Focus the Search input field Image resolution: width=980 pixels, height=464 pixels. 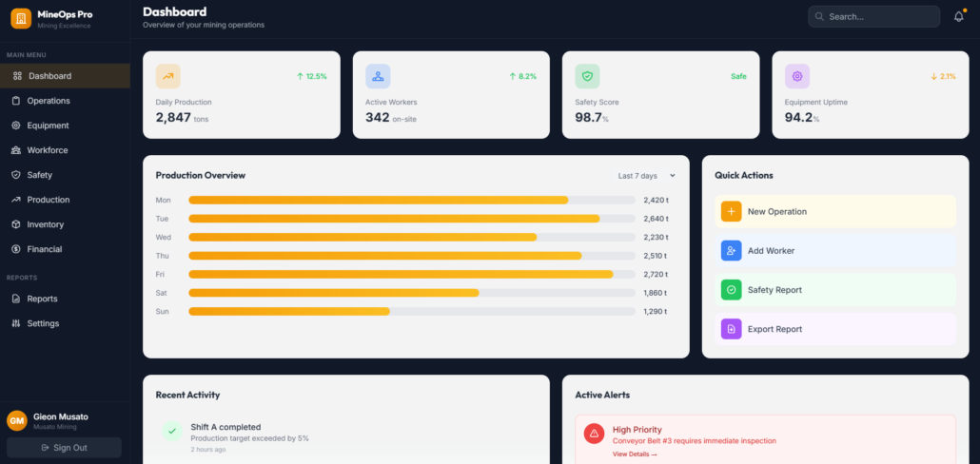(879, 16)
